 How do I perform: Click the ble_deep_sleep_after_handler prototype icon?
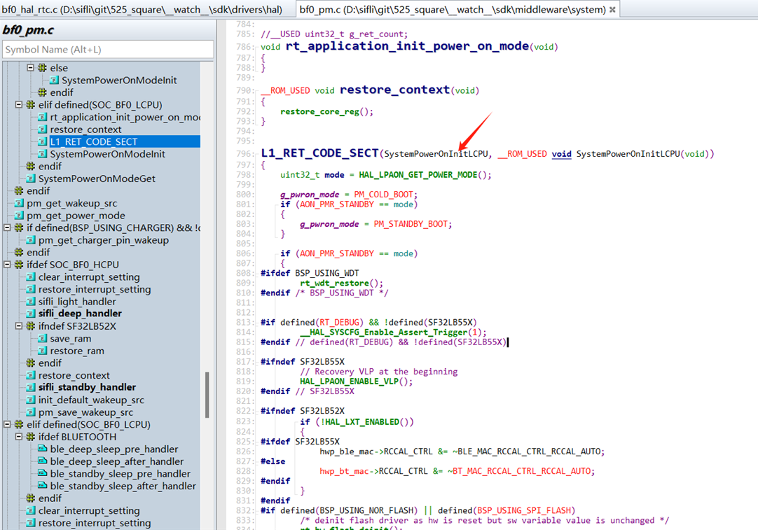click(x=43, y=461)
